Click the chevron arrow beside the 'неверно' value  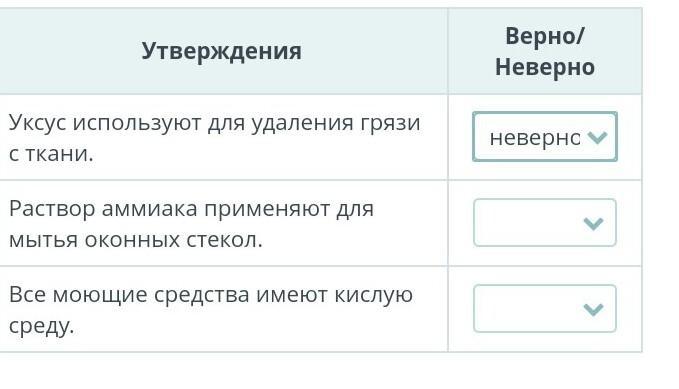pos(598,138)
